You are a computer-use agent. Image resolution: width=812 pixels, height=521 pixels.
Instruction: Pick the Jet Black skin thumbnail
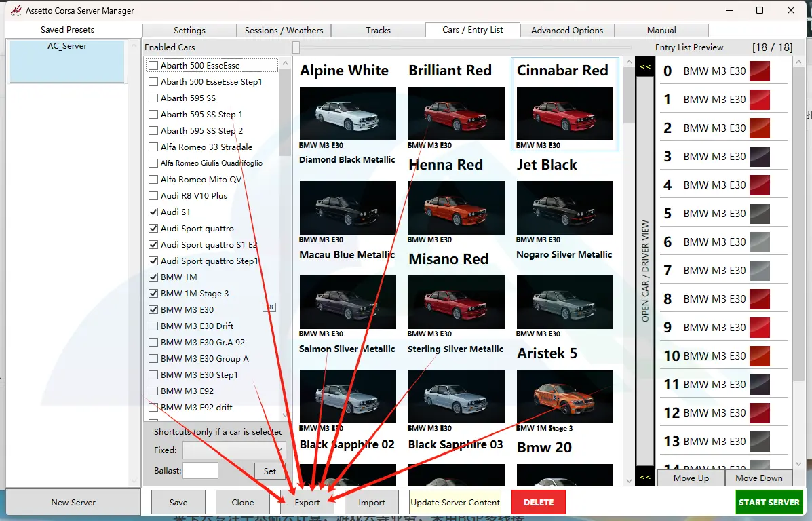pyautogui.click(x=565, y=208)
